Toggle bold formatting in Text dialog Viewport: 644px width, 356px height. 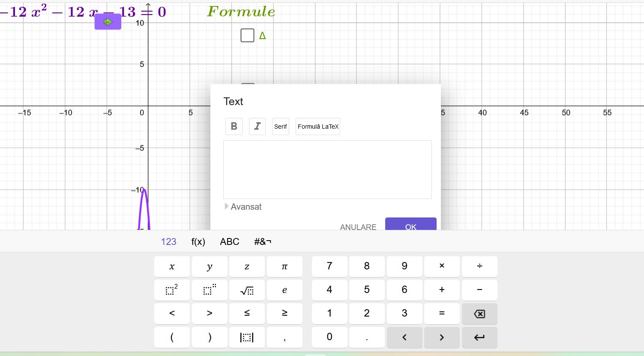tap(234, 127)
